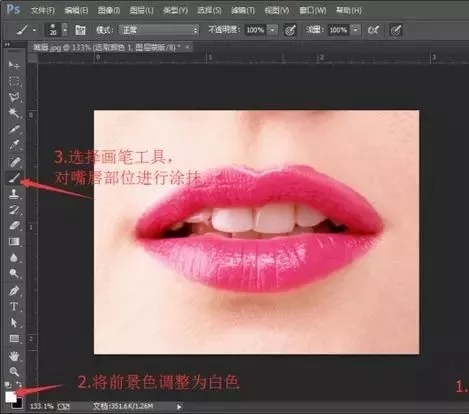Image resolution: width=469 pixels, height=414 pixels.
Task: Click the ruler origin corner box
Action: (32, 58)
